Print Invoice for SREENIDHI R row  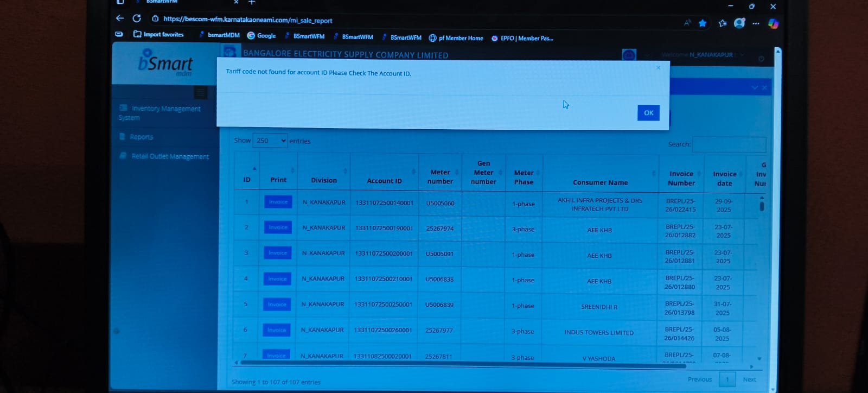click(277, 305)
